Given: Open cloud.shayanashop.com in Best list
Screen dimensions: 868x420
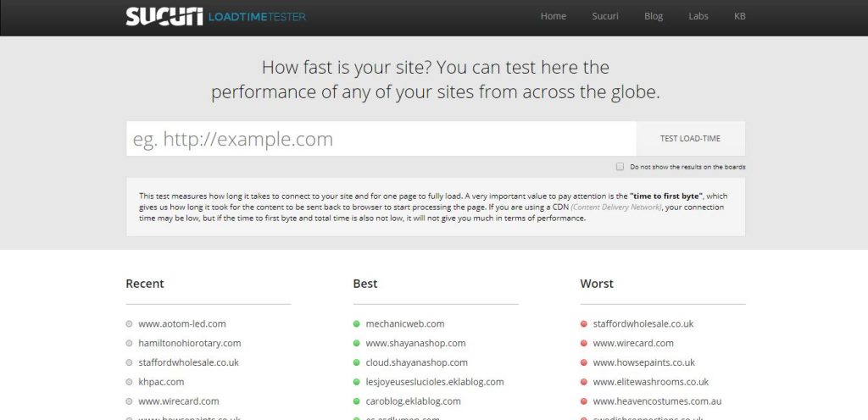Looking at the screenshot, I should [417, 362].
